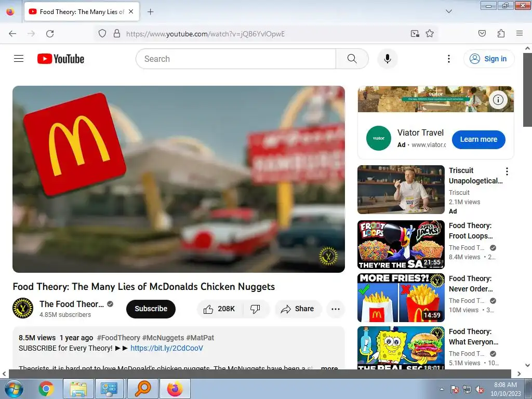
Task: Open the YouTube guide hamburger menu
Action: click(x=19, y=59)
